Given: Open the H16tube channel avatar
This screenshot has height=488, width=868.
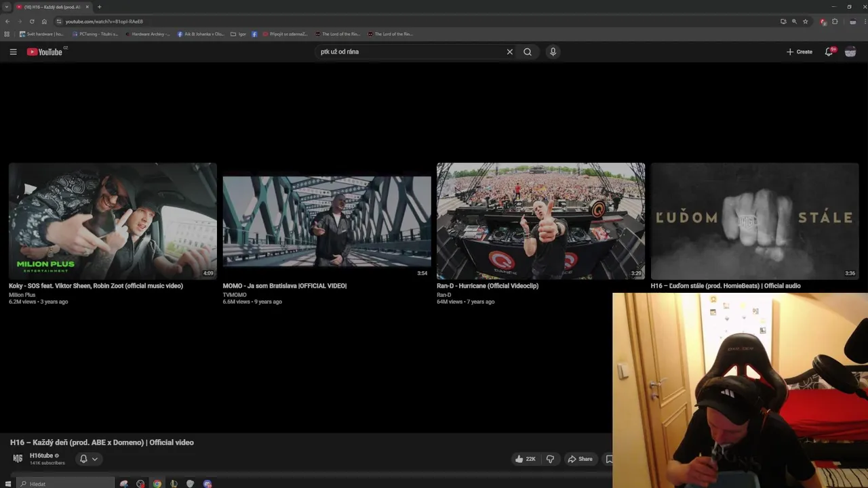Looking at the screenshot, I should point(18,459).
